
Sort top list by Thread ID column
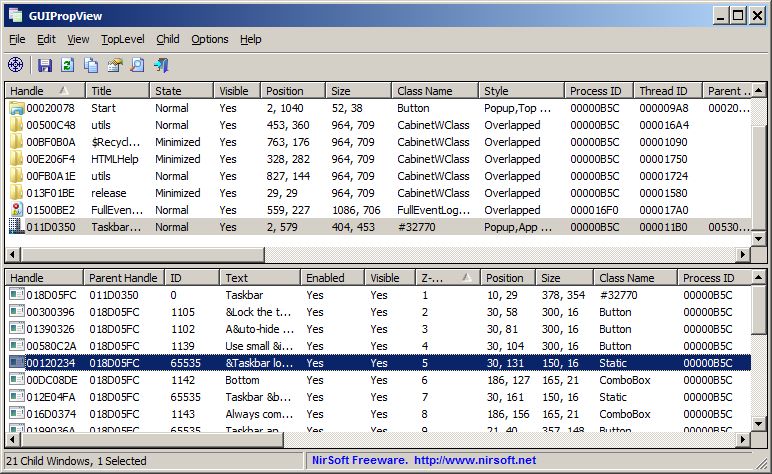668,91
